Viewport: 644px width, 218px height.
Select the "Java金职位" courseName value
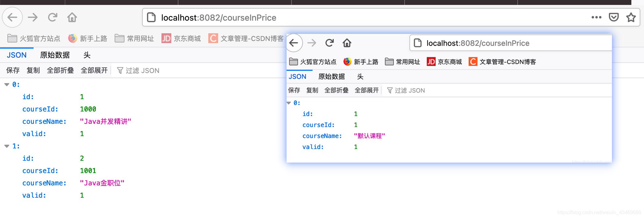coord(102,183)
